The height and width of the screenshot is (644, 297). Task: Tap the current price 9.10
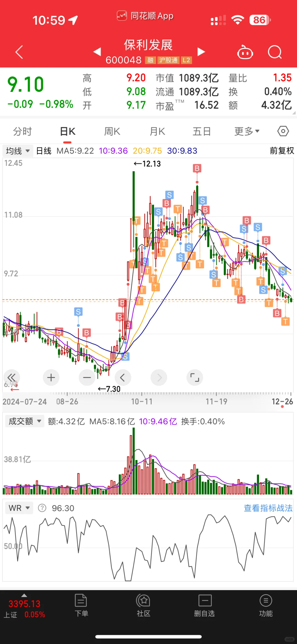26,84
